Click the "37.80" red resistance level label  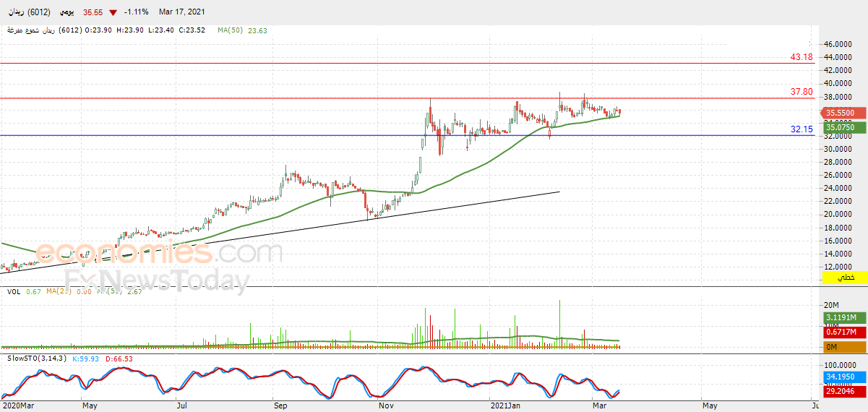pyautogui.click(x=802, y=92)
